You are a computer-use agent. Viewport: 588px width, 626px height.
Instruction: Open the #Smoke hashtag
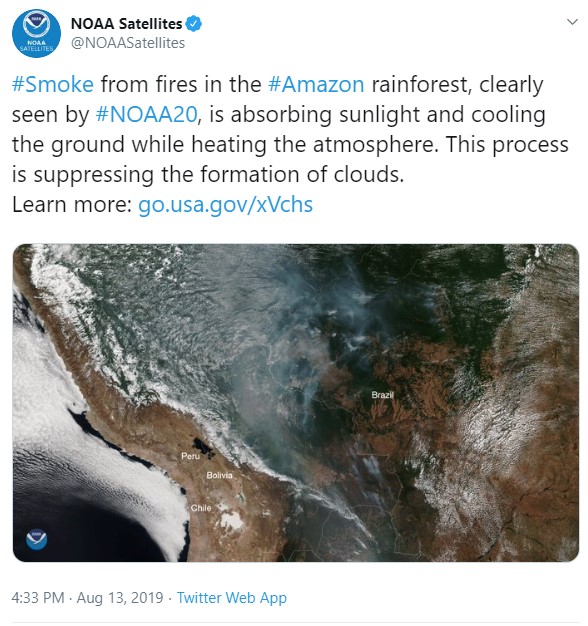tap(53, 84)
